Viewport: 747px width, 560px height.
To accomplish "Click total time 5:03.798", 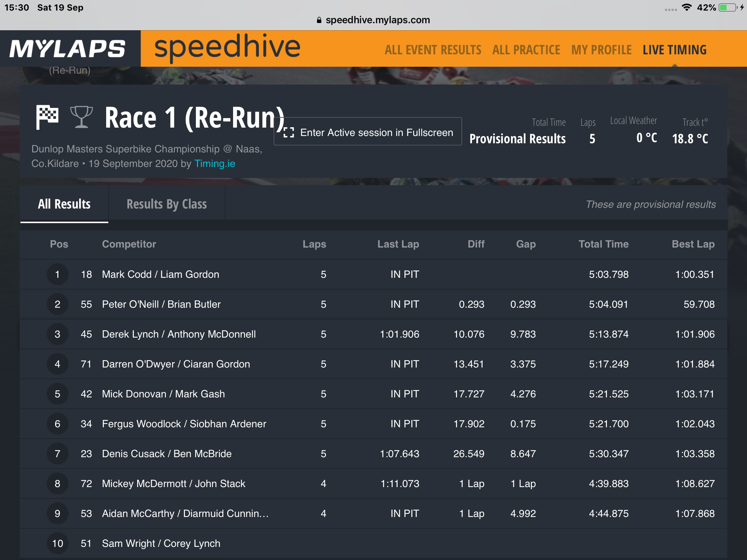I will tap(608, 274).
